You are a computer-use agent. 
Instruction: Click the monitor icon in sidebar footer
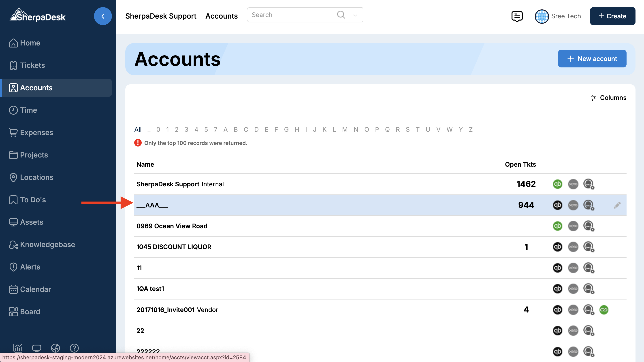point(36,348)
